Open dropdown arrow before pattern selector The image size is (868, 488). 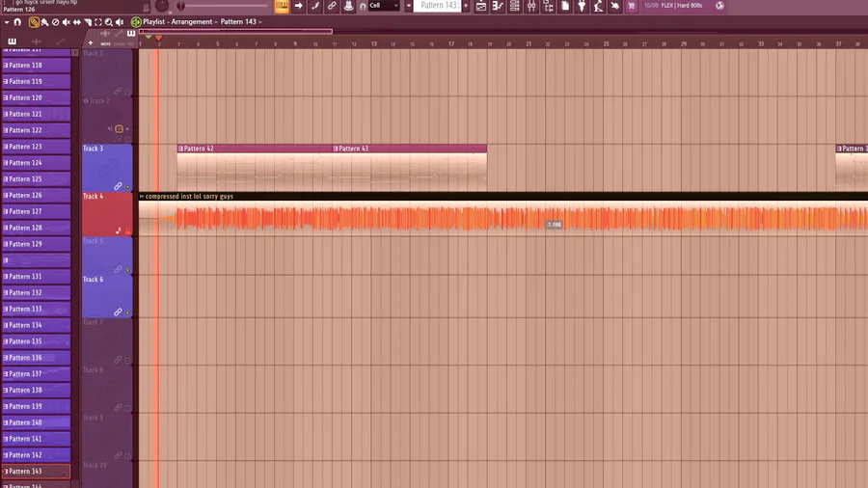(409, 6)
